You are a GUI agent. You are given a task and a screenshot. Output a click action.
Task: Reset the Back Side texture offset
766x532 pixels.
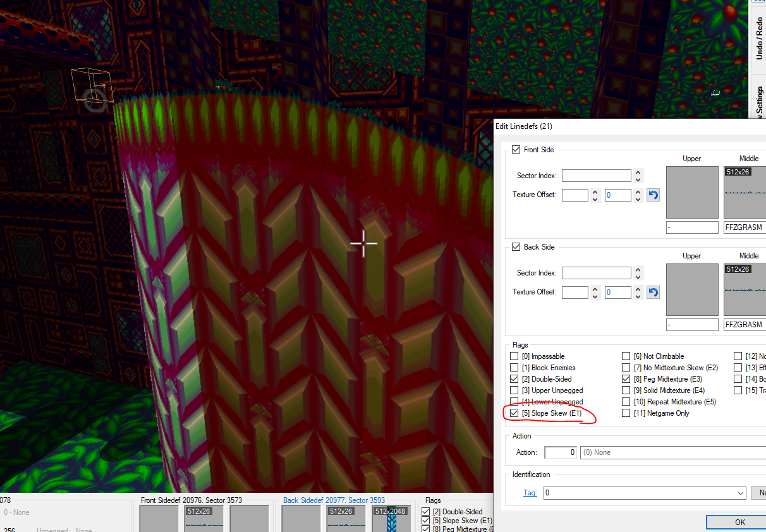coord(654,293)
